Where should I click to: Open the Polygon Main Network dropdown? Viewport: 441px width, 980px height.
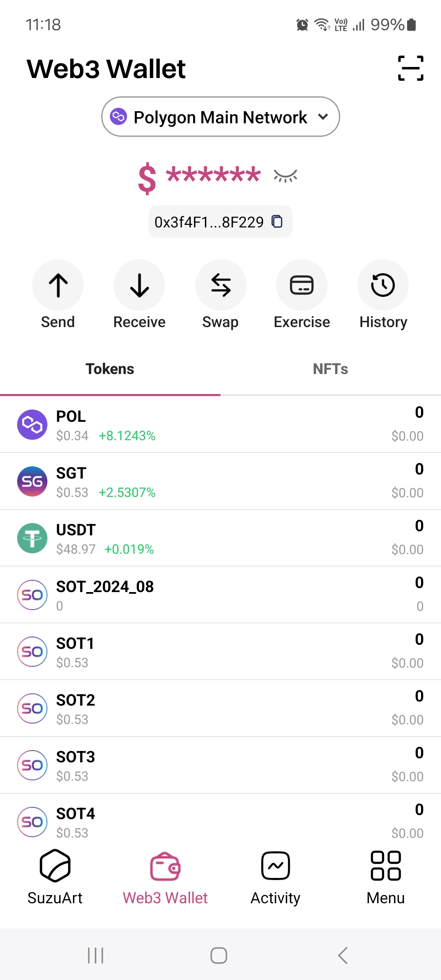pyautogui.click(x=220, y=117)
